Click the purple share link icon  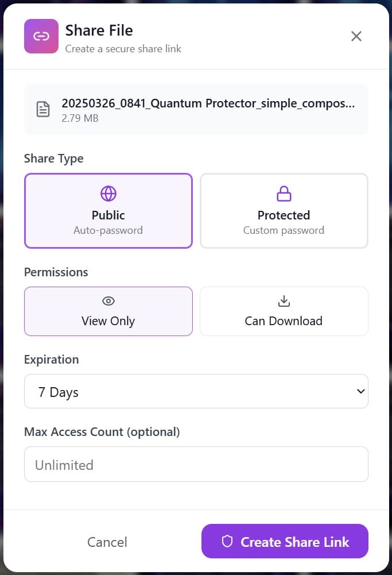41,36
